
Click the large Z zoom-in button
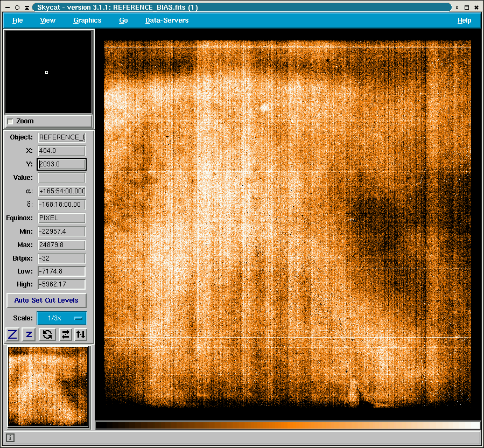tap(12, 334)
